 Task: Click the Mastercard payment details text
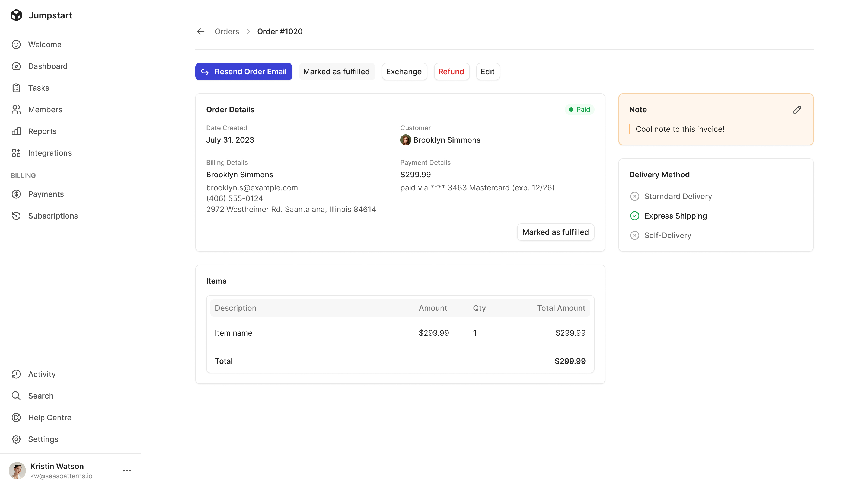click(477, 188)
